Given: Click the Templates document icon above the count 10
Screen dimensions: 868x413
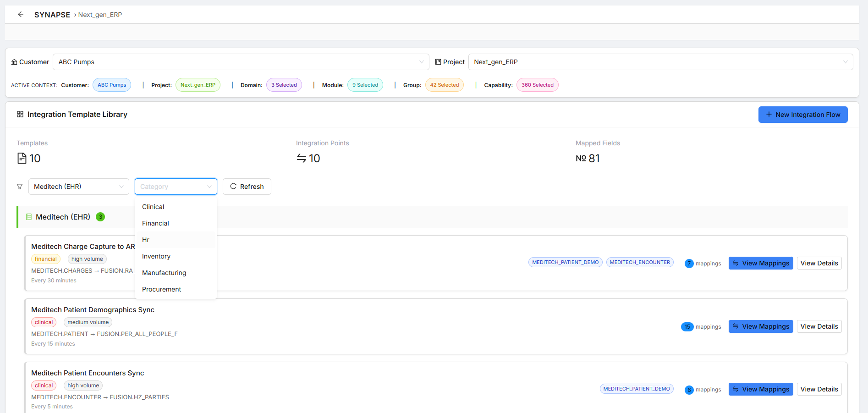Looking at the screenshot, I should pyautogui.click(x=22, y=158).
